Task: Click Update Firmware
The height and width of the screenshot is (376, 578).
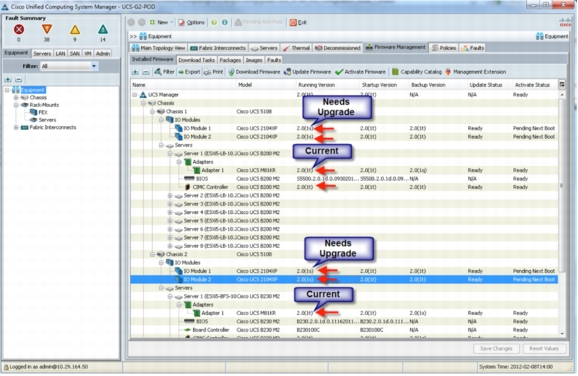Action: (307, 72)
